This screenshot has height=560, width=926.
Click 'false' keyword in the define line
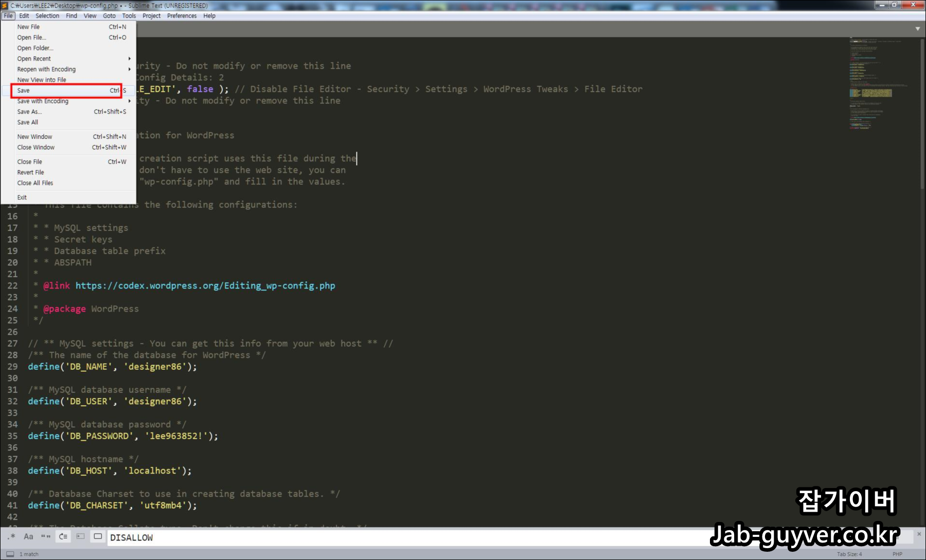(200, 89)
